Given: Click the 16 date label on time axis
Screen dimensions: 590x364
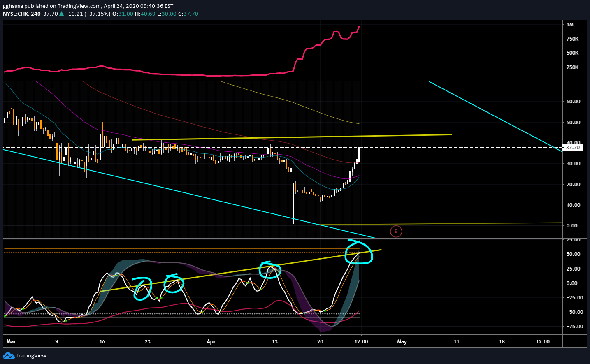Looking at the screenshot, I should coord(102,341).
